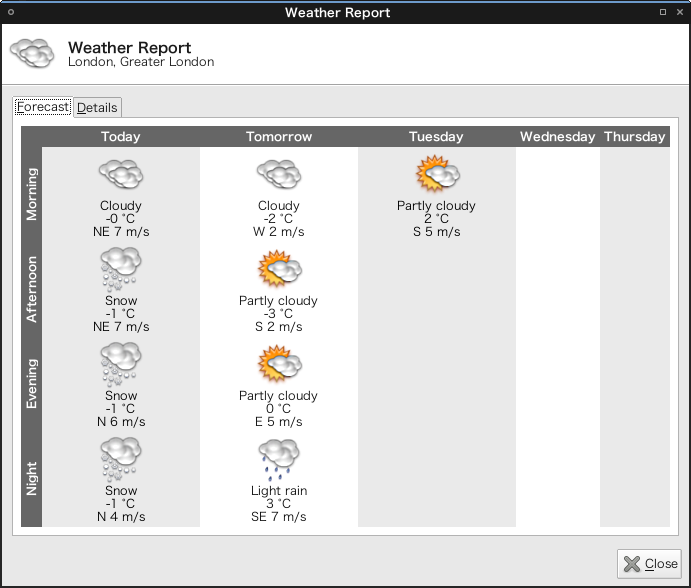691x588 pixels.
Task: Click the Tomorrow column header
Action: (x=279, y=137)
